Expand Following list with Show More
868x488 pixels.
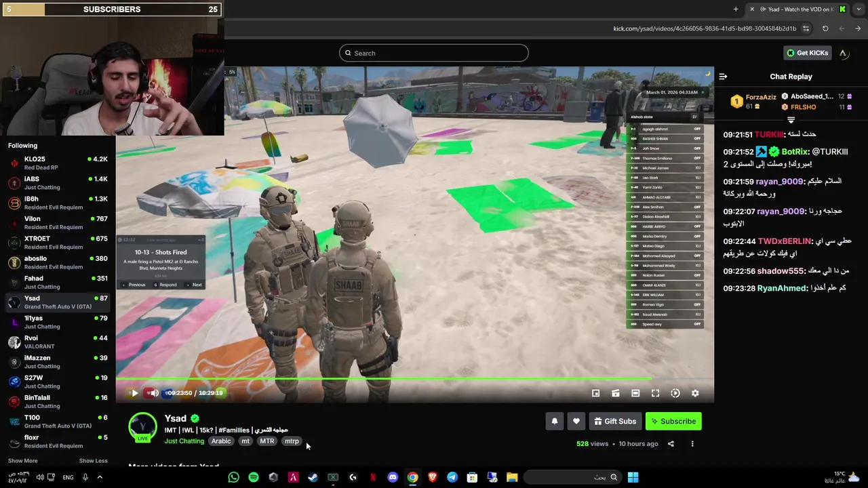[22, 461]
